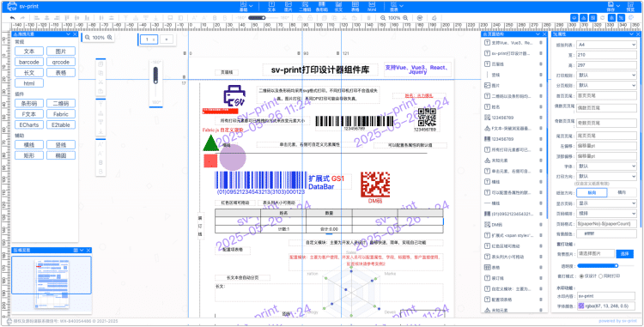Insert 二维码 from the top toolbar
644x327 pixels.
tap(305, 6)
